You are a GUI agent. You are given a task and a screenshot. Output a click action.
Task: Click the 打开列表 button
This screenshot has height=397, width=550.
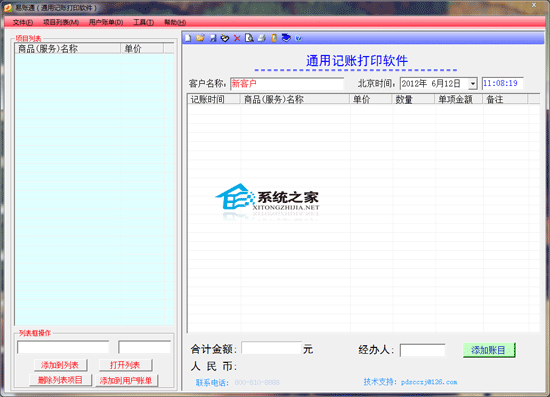pyautogui.click(x=125, y=365)
